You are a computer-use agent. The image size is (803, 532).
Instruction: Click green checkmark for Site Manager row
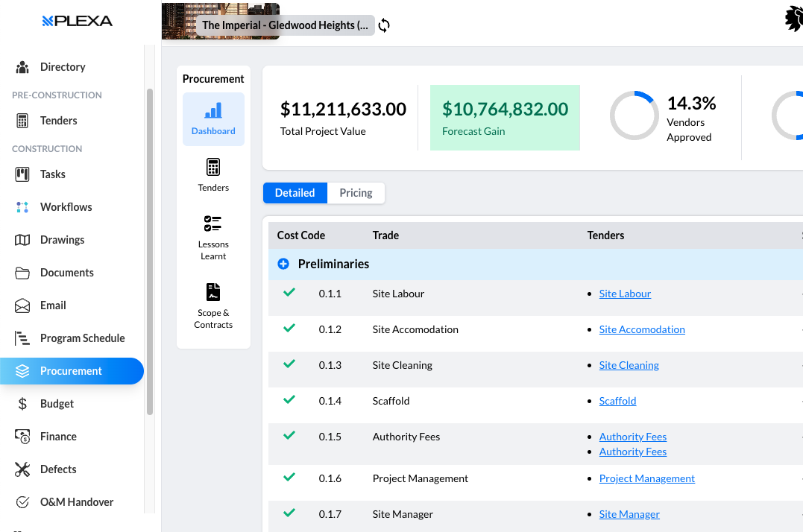(289, 513)
